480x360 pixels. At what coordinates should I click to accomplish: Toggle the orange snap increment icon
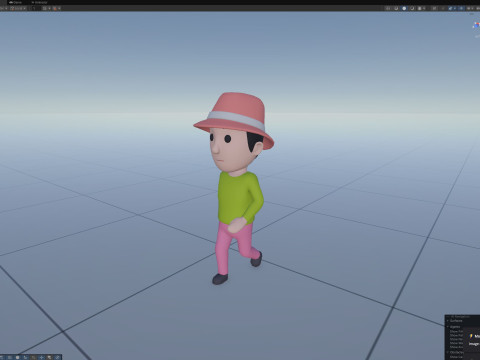[x=55, y=8]
